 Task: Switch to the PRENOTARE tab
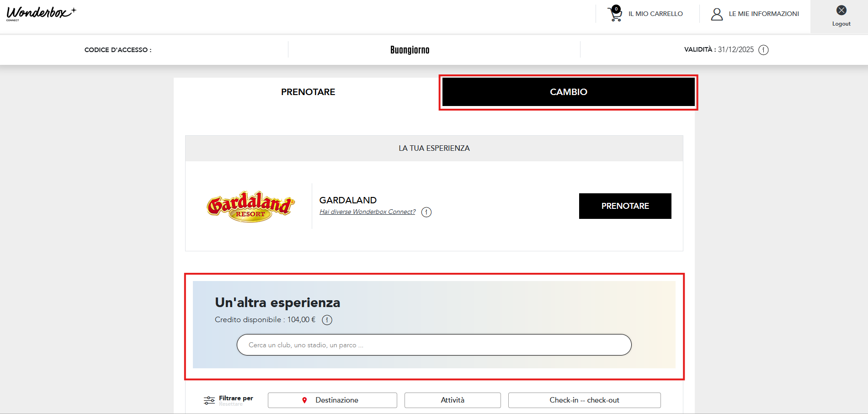(308, 92)
